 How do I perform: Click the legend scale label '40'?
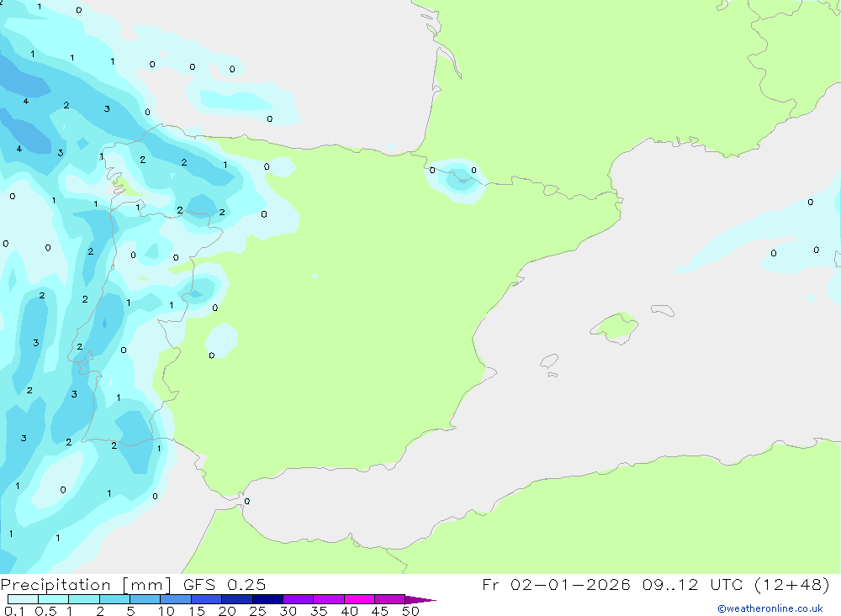coord(349,611)
